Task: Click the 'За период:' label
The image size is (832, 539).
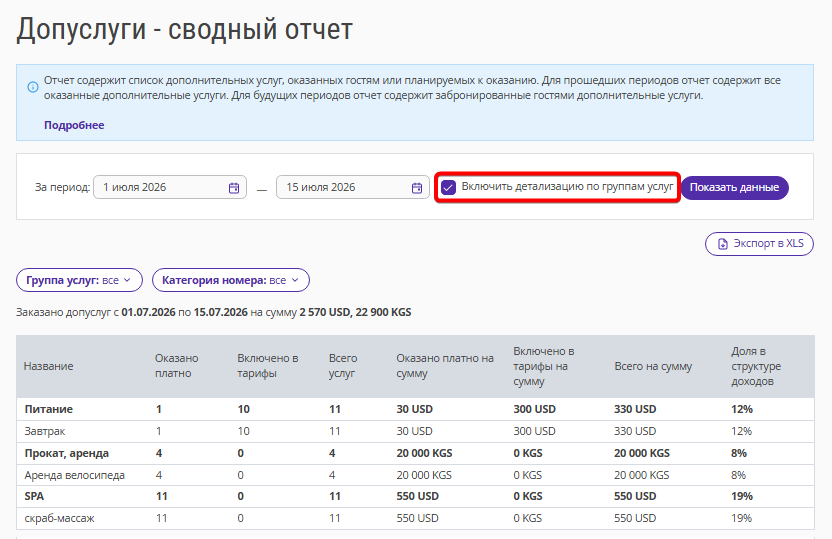Action: pos(63,187)
